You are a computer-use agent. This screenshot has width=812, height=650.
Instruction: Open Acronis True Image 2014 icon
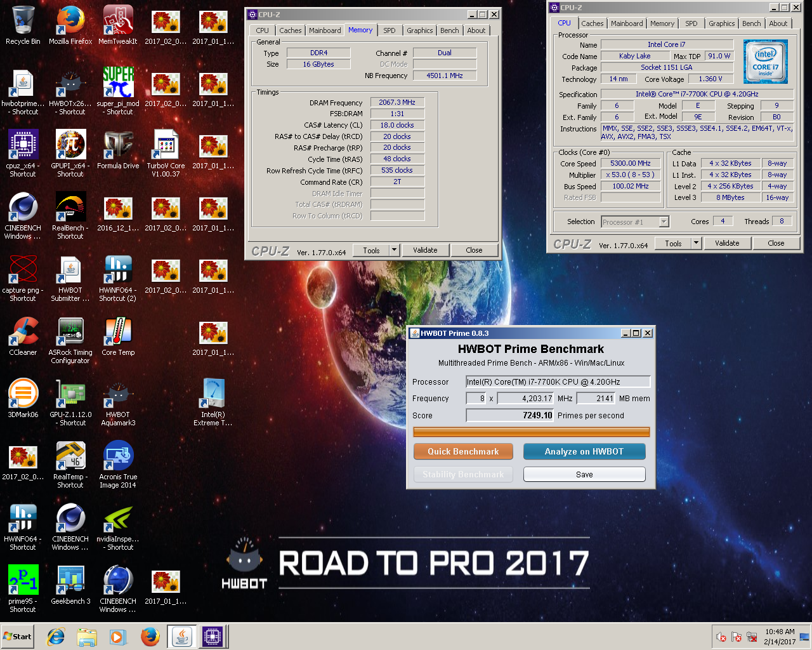click(x=118, y=465)
